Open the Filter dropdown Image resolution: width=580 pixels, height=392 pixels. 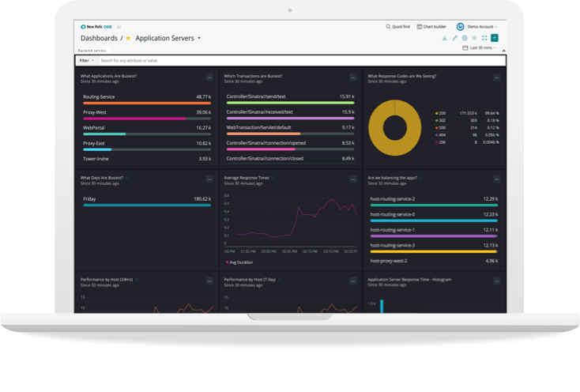[x=86, y=60]
